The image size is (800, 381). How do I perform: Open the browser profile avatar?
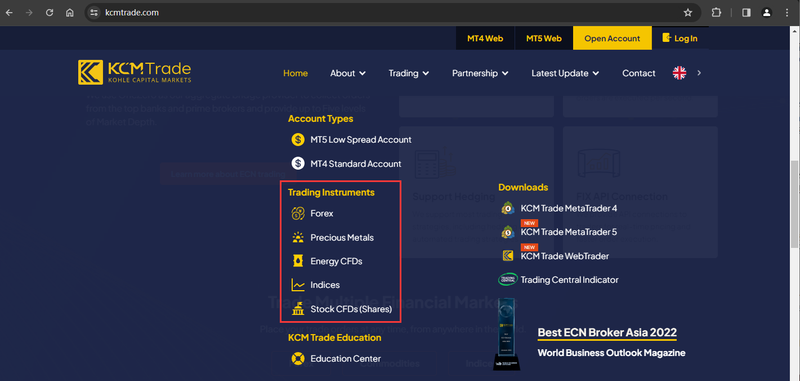coord(766,13)
